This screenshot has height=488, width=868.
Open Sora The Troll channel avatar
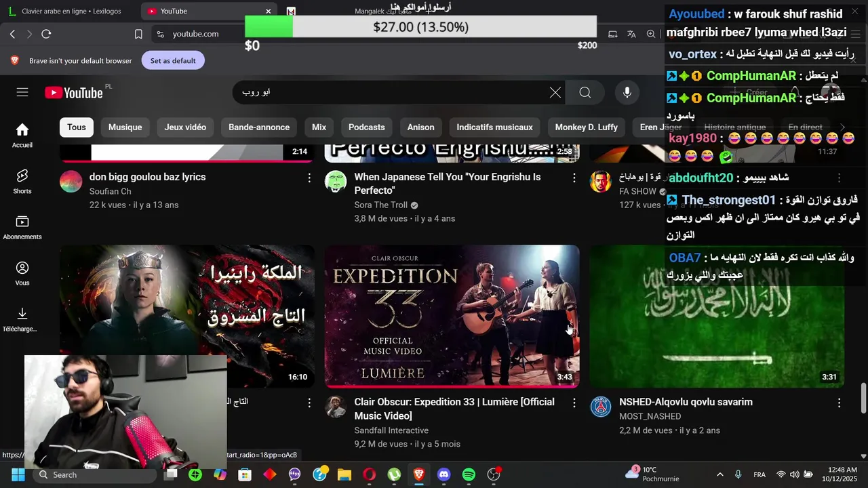336,182
